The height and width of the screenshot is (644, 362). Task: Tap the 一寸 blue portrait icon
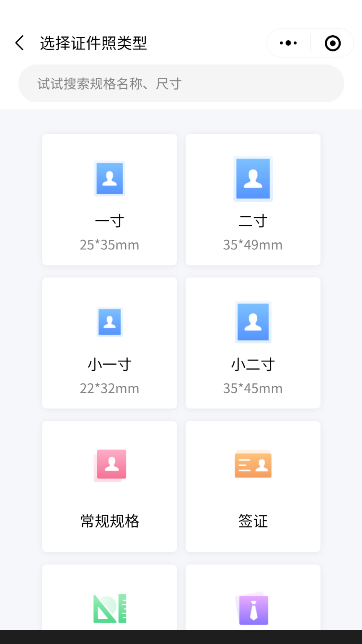[x=110, y=179]
